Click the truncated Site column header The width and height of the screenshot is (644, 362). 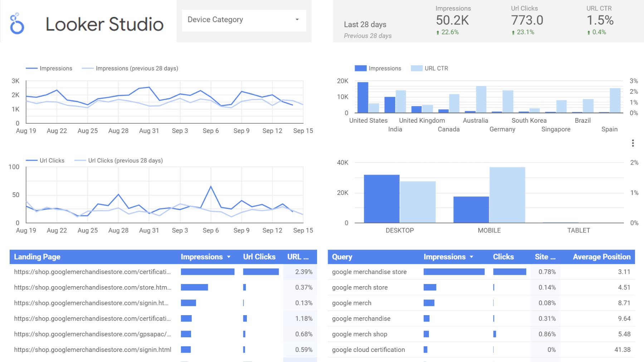click(x=545, y=257)
